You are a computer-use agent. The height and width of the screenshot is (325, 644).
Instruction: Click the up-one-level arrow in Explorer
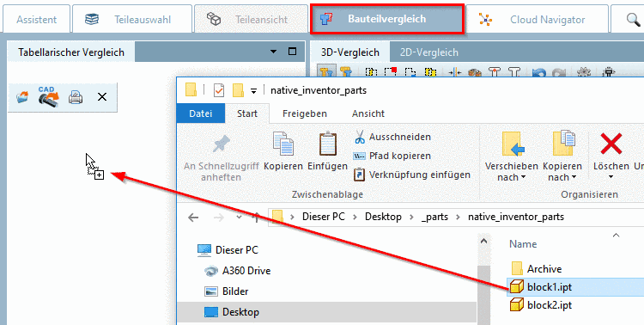click(257, 218)
